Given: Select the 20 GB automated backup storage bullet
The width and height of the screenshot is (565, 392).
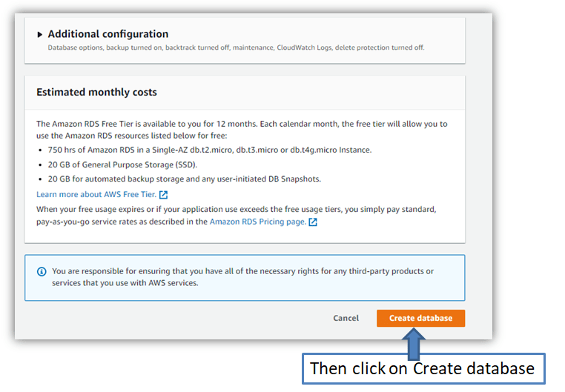Looking at the screenshot, I should point(185,179).
